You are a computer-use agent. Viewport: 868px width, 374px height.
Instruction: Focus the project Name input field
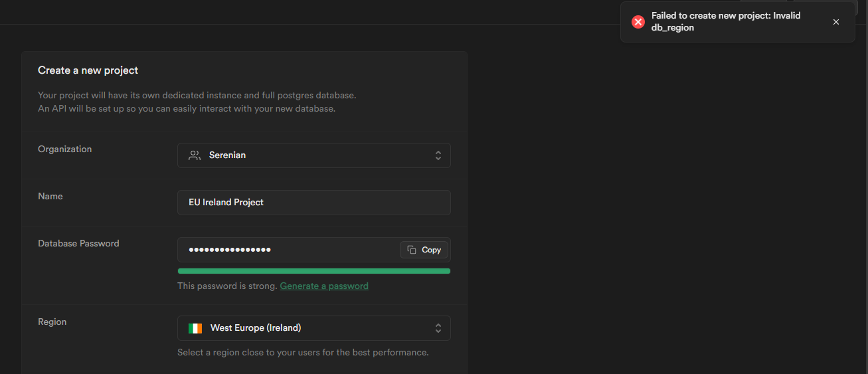click(x=313, y=203)
